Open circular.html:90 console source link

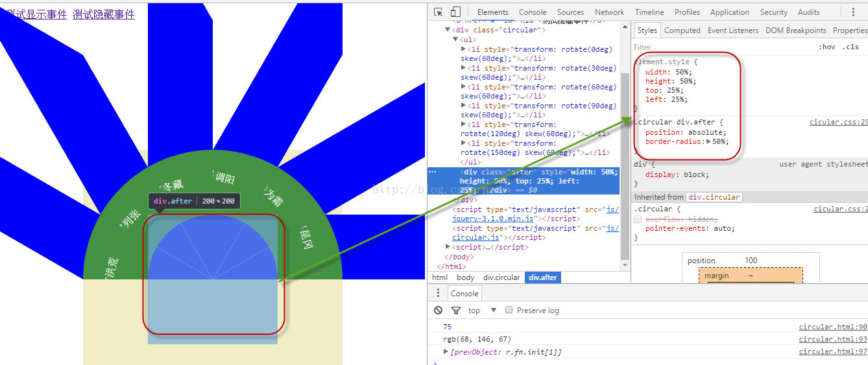pos(833,327)
